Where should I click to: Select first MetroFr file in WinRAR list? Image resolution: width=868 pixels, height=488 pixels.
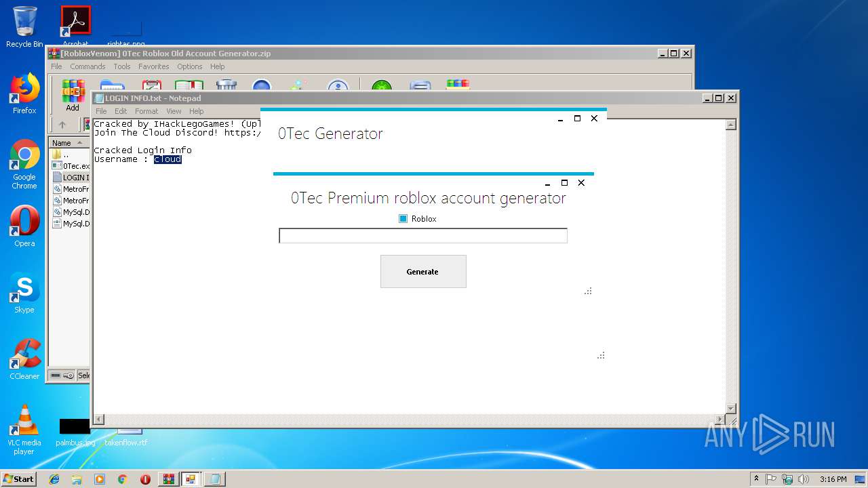(x=71, y=189)
